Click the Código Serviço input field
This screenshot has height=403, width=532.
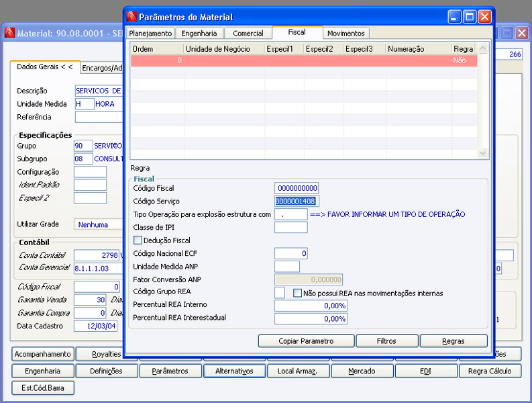(297, 201)
